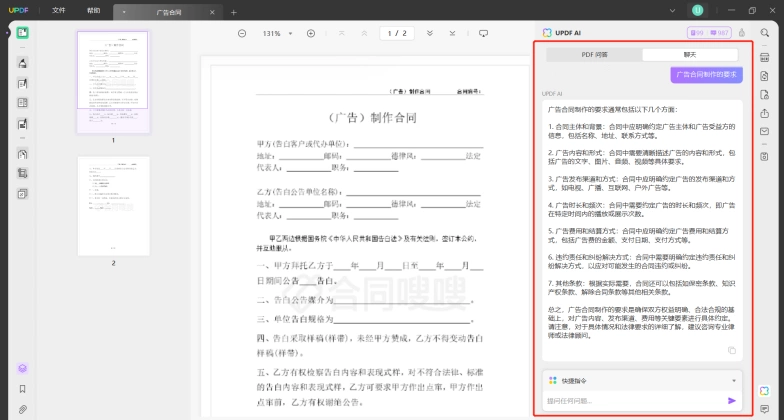Viewport: 784px width, 420px height.
Task: Select the 广告合同 document tab
Action: [x=168, y=12]
